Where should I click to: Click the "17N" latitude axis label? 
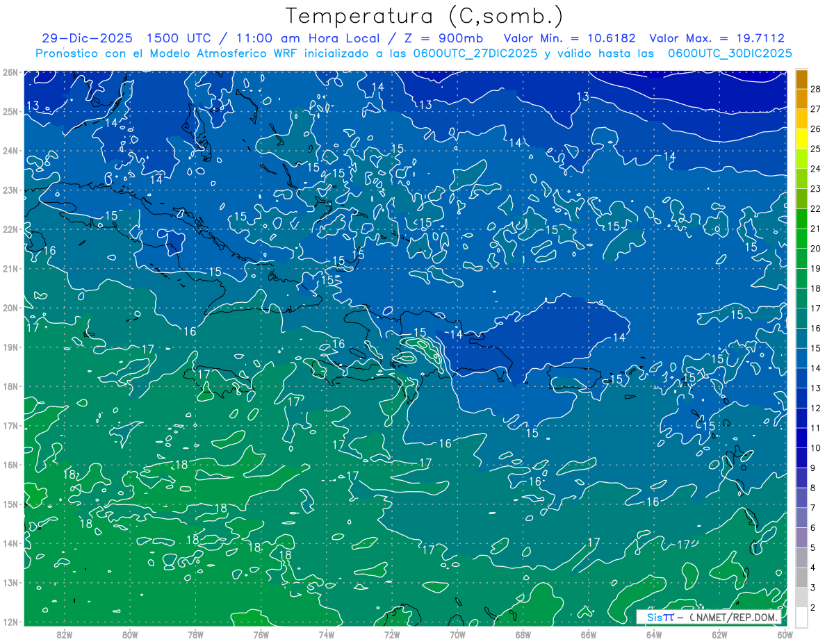[x=10, y=426]
